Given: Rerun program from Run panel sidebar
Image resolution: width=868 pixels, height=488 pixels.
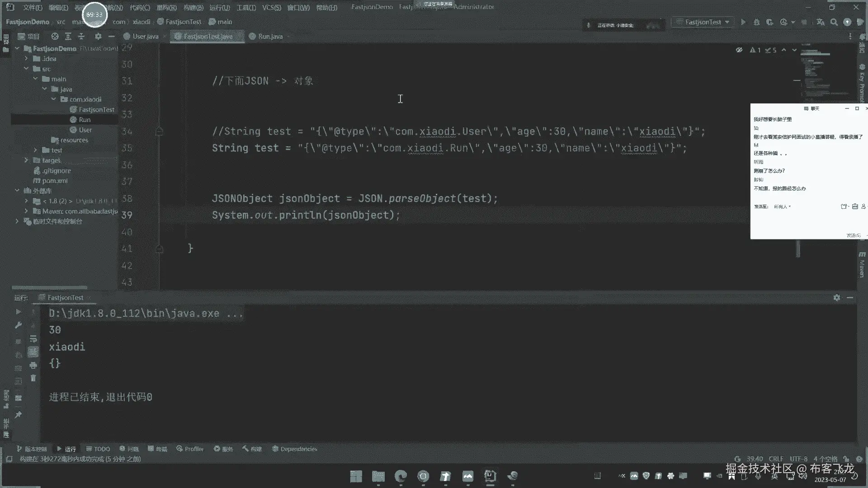Looking at the screenshot, I should (18, 312).
